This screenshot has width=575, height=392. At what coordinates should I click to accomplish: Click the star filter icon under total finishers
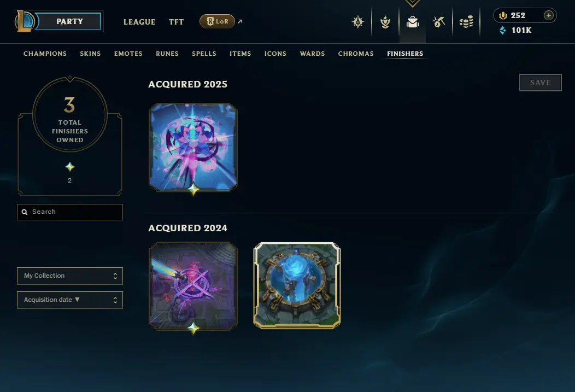pyautogui.click(x=69, y=167)
